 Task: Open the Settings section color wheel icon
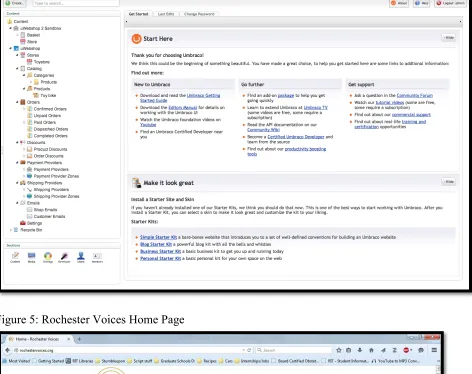(x=48, y=257)
